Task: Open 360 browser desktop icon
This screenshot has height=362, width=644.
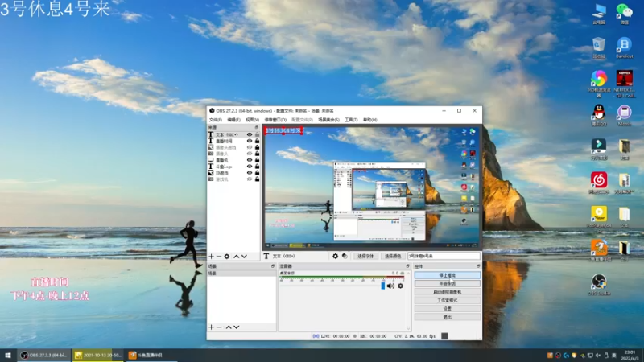Action: click(x=599, y=84)
